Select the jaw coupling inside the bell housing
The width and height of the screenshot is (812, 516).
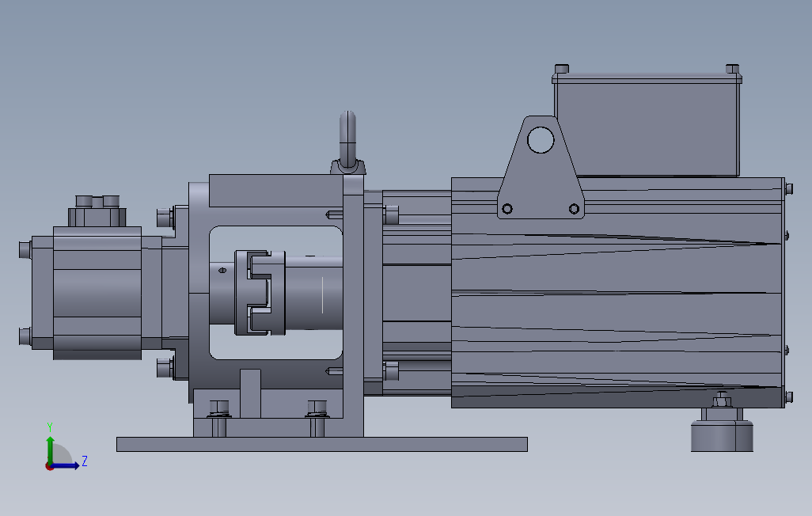point(260,293)
